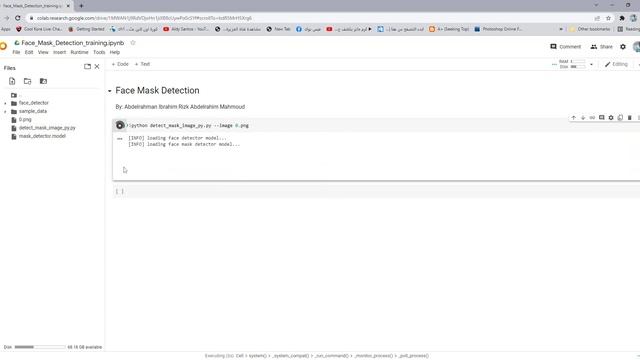Click the output options icon beside cell output
Image resolution: width=640 pixels, height=360 pixels.
click(x=120, y=139)
